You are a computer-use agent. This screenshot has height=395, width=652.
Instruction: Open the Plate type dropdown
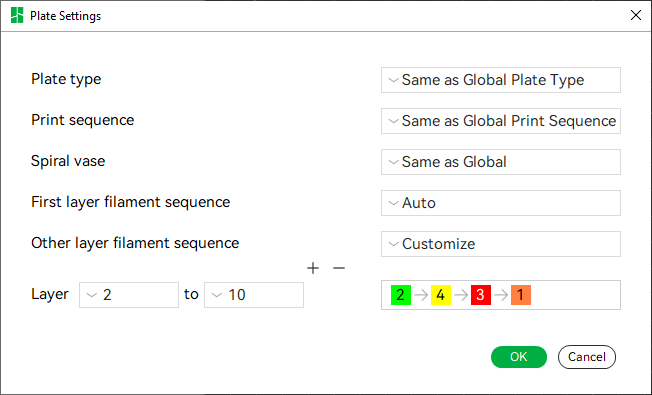(x=501, y=80)
